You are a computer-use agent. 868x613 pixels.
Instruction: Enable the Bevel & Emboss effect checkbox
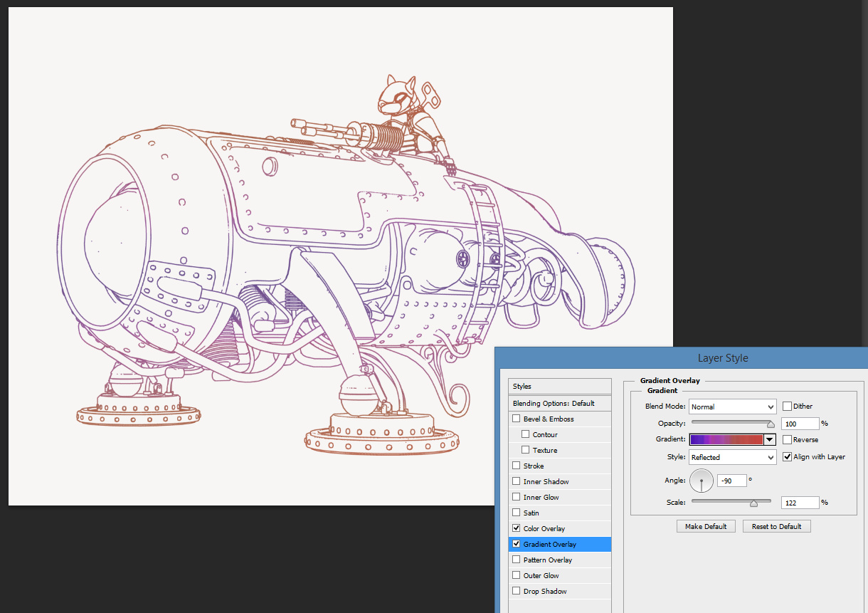[517, 419]
